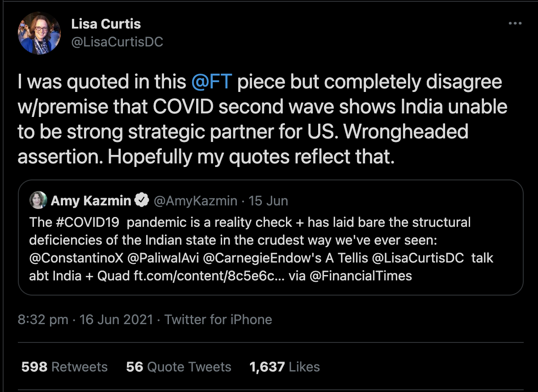View the 56 Quote Tweets list
This screenshot has width=538, height=392.
click(x=179, y=367)
